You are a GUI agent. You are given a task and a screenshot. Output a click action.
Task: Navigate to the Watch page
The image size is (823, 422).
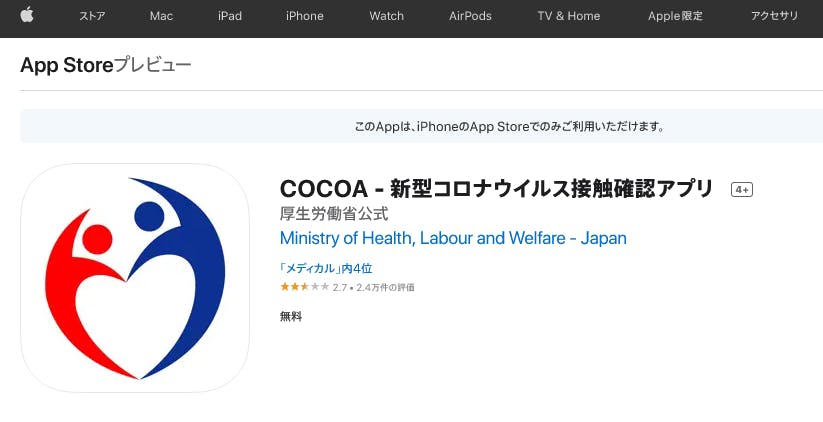pos(386,16)
